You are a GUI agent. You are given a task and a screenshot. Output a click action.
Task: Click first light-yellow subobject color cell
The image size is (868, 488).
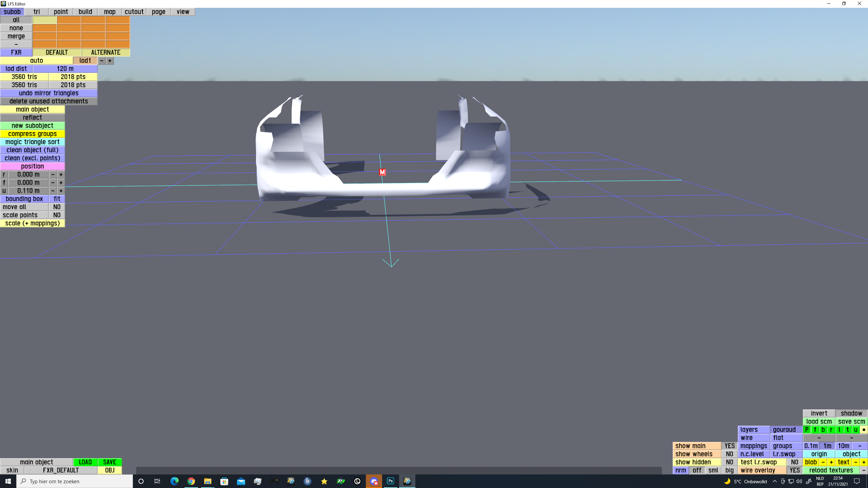coord(45,20)
